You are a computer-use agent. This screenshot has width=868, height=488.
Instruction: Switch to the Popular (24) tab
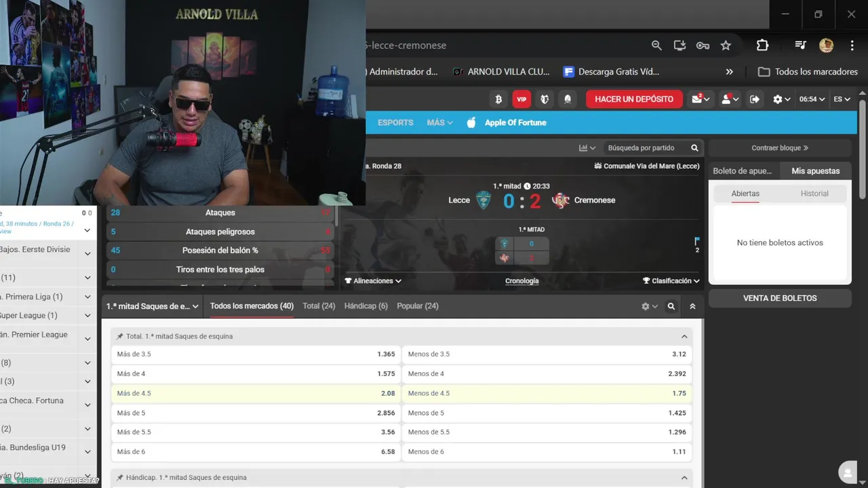pyautogui.click(x=418, y=306)
